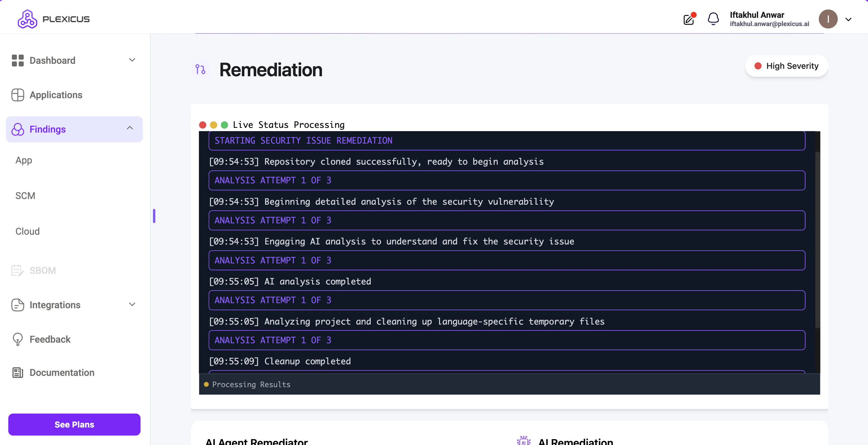This screenshot has width=868, height=445.
Task: Open the App findings submenu
Action: 24,160
